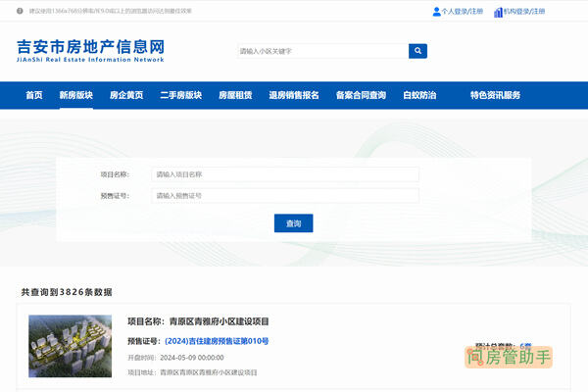Click the blue 查询 button

(x=294, y=223)
